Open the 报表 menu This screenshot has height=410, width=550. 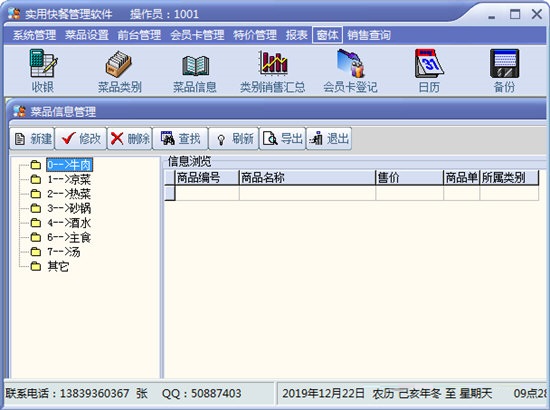pyautogui.click(x=296, y=35)
